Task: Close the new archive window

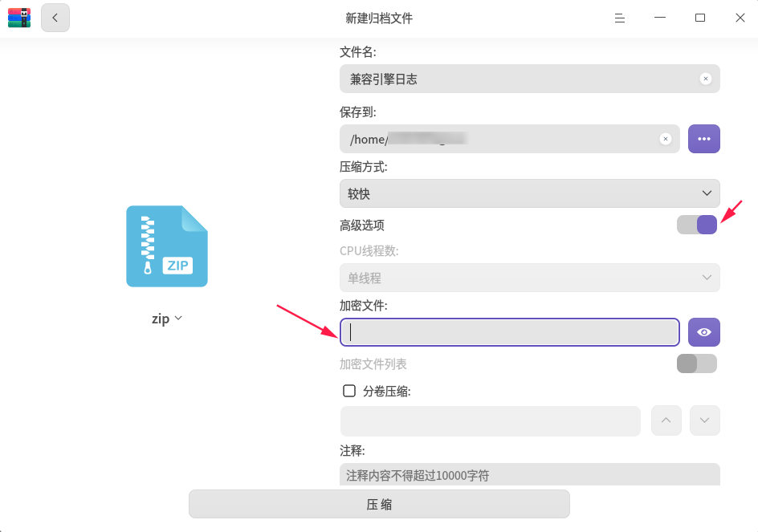Action: tap(740, 18)
